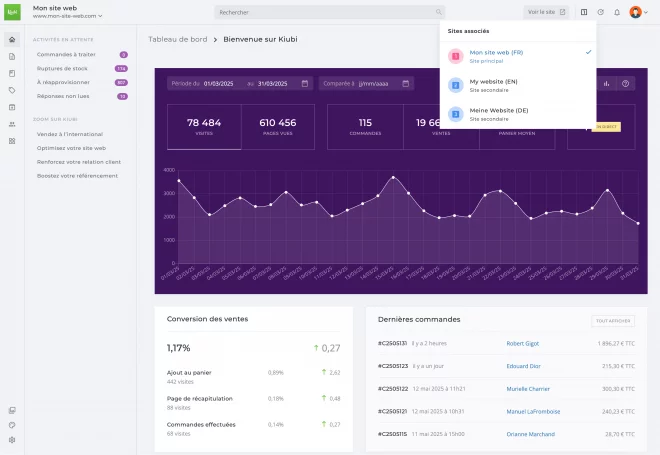660x455 pixels.
Task: Open the document pages sidebar icon
Action: tap(12, 56)
